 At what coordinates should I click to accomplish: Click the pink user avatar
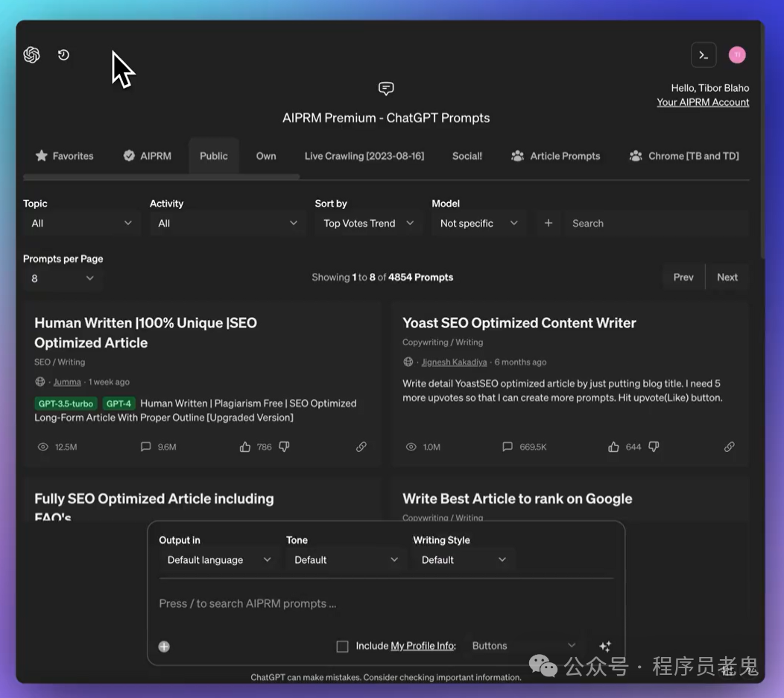(x=737, y=55)
